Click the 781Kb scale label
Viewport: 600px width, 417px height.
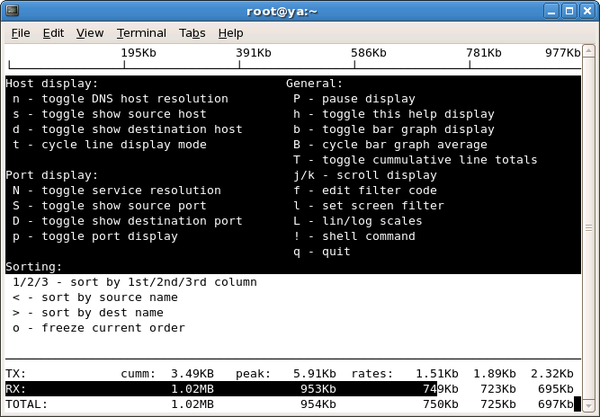[x=484, y=53]
